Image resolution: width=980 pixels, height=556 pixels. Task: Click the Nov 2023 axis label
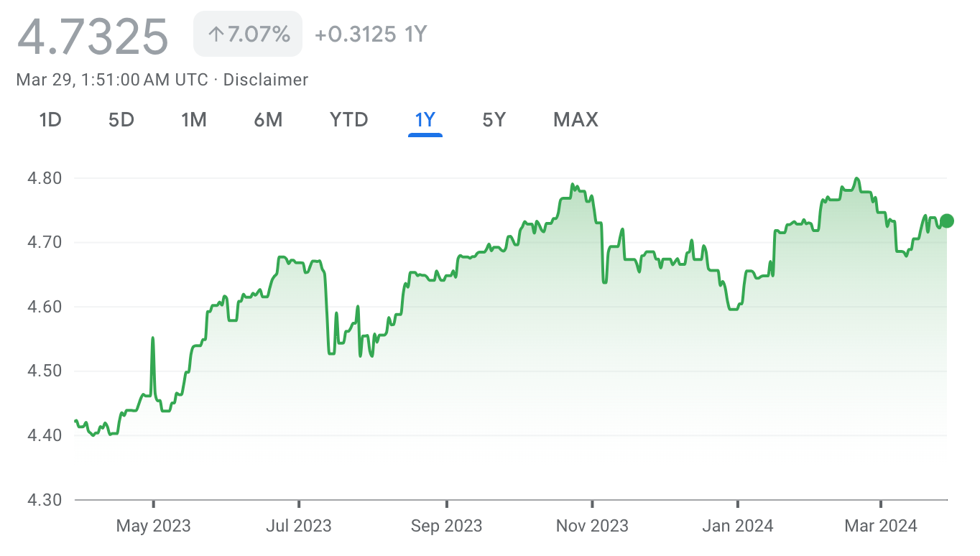(592, 526)
